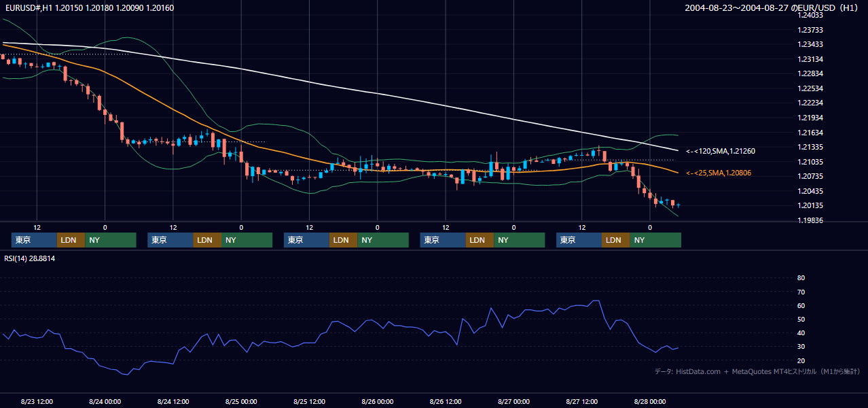Select the 8/25 12:00 date label
This screenshot has height=408, width=868.
pos(309,402)
